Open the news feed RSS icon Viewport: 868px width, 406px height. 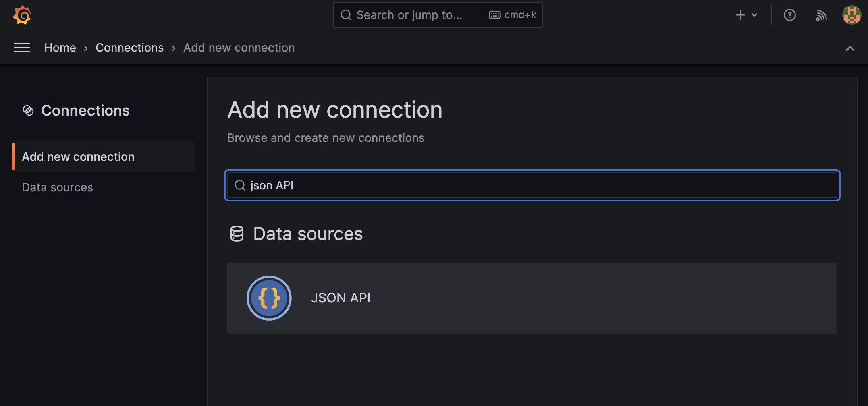click(821, 15)
